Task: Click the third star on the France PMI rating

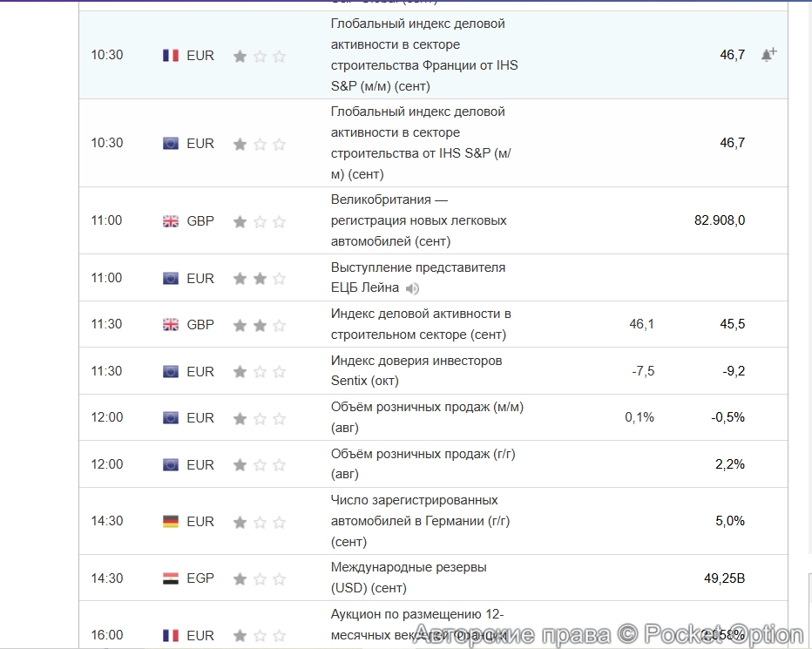Action: pos(279,56)
